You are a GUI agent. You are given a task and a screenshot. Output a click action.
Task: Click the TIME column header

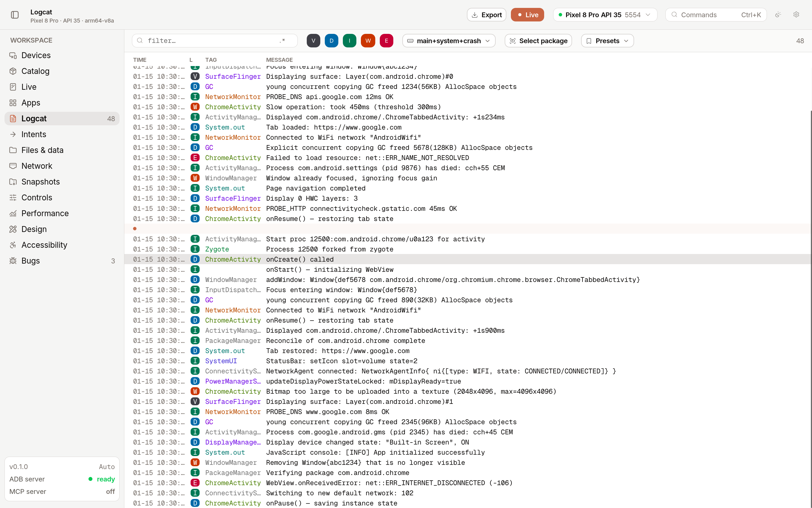pyautogui.click(x=140, y=60)
